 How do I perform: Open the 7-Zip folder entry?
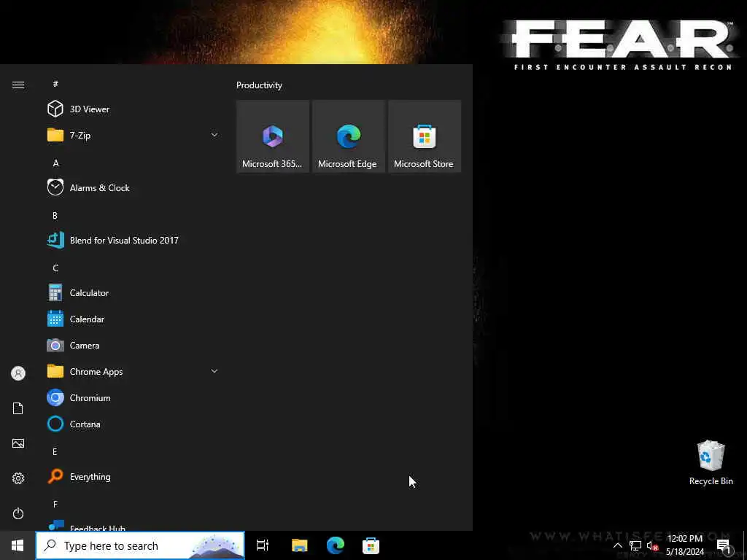point(133,135)
